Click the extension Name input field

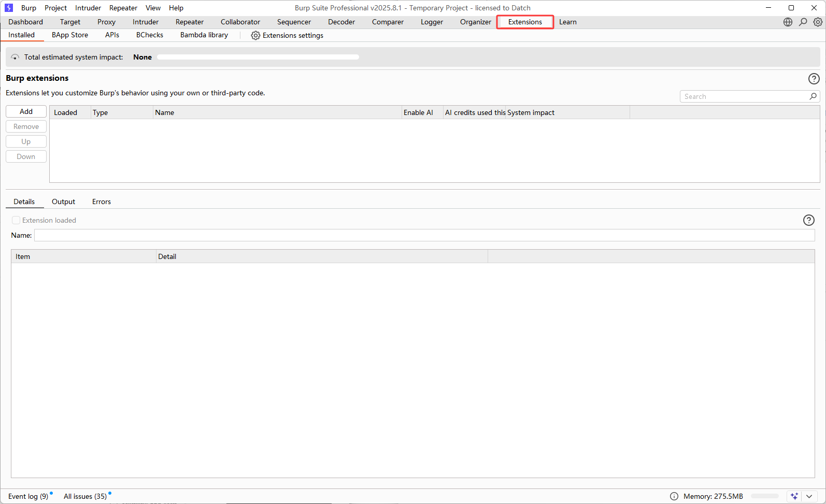click(424, 235)
